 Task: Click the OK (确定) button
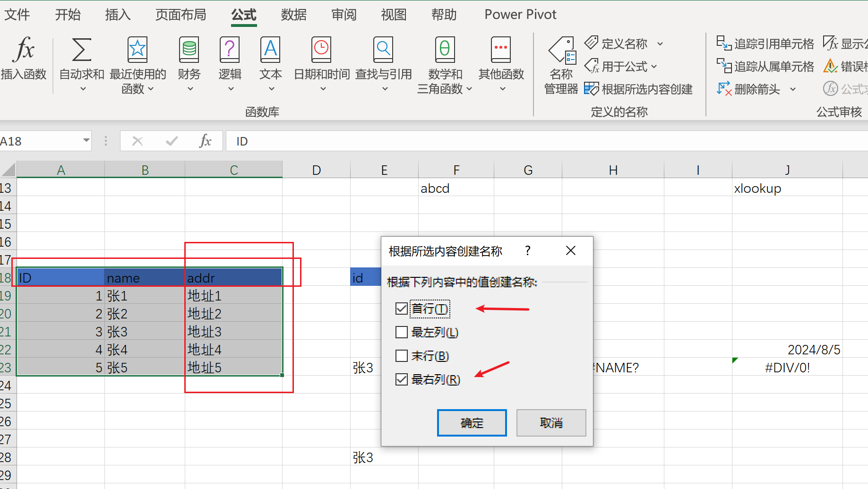472,423
